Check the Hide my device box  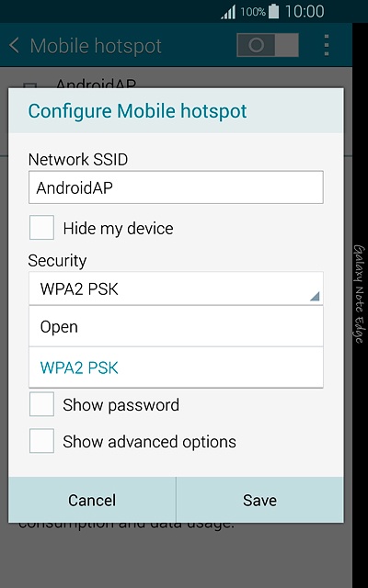coord(41,227)
